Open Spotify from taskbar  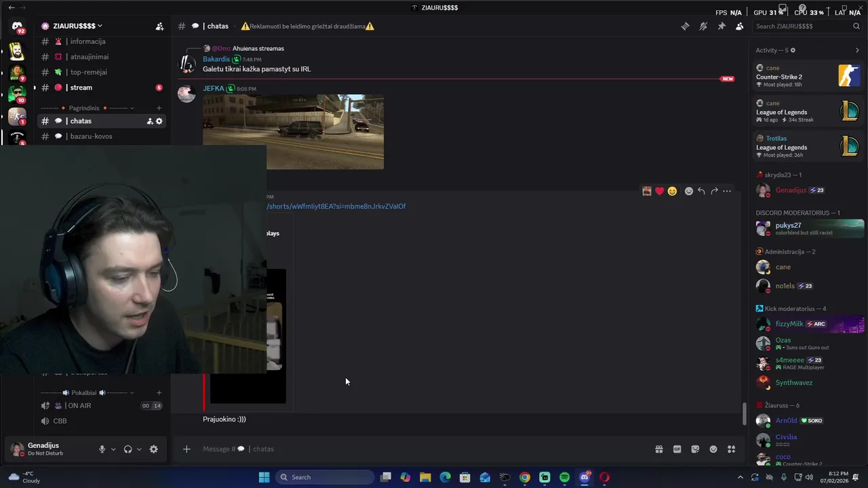pos(565,477)
